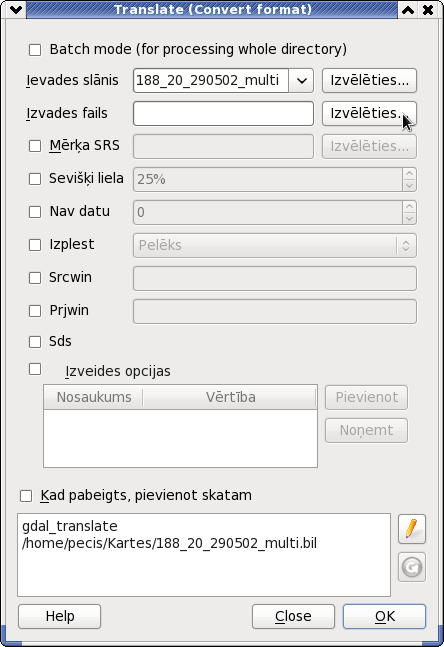Click the title bar shade-up arrow icon
The image size is (444, 647).
point(408,9)
